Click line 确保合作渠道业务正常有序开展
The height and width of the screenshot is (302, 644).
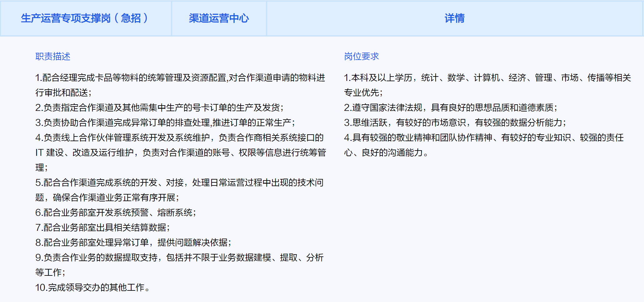pos(107,198)
